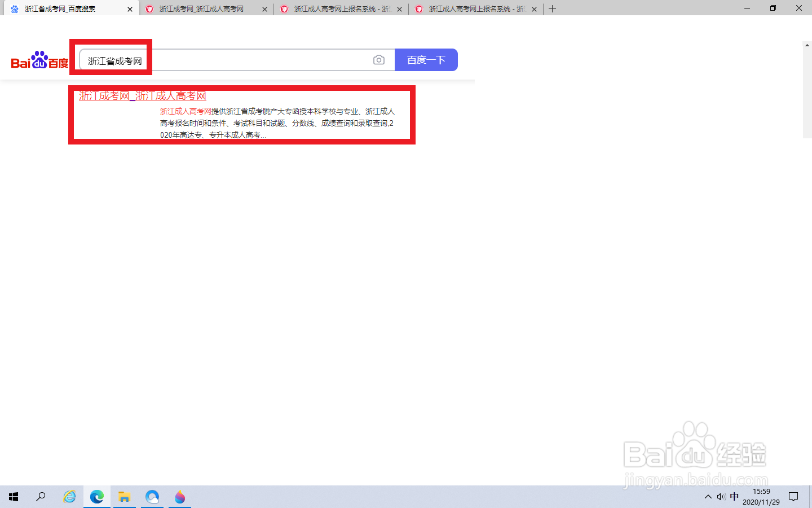Image resolution: width=812 pixels, height=508 pixels.
Task: Open Microsoft Edge from taskbar
Action: pyautogui.click(x=97, y=497)
